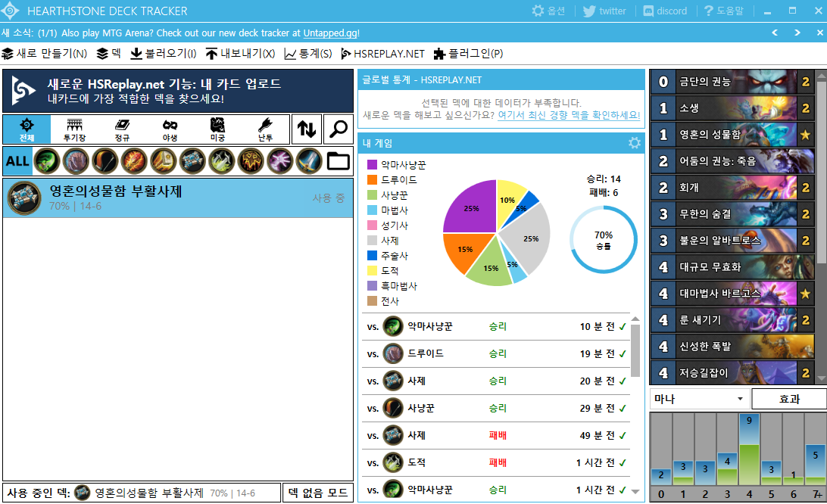Screen dimensions: 827x504
Task: Click card 금단의 권능
Action: pyautogui.click(x=732, y=82)
